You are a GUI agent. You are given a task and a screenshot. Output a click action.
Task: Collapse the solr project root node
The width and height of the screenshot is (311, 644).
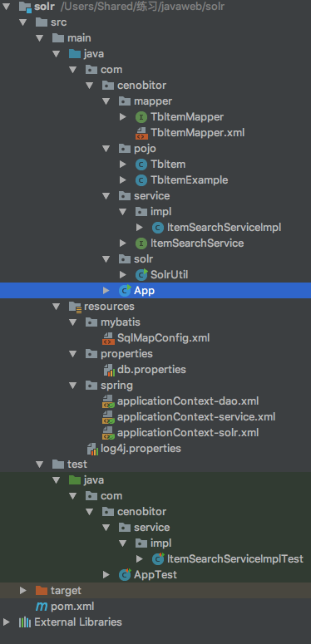click(x=6, y=6)
